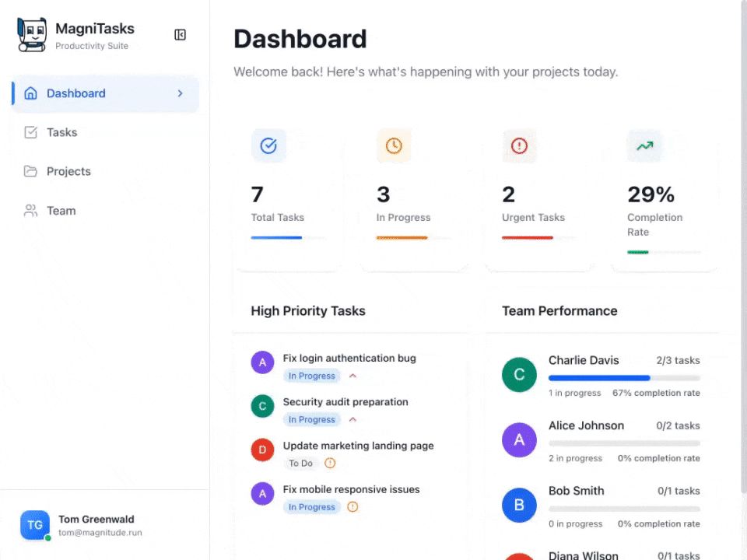747x560 pixels.
Task: Click the warning icon beside the To Do badge
Action: point(329,463)
